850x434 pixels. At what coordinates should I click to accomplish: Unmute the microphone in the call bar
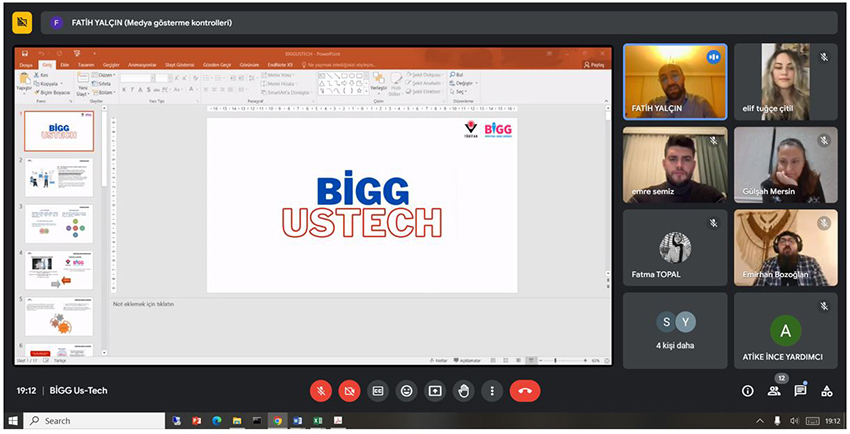pos(321,391)
